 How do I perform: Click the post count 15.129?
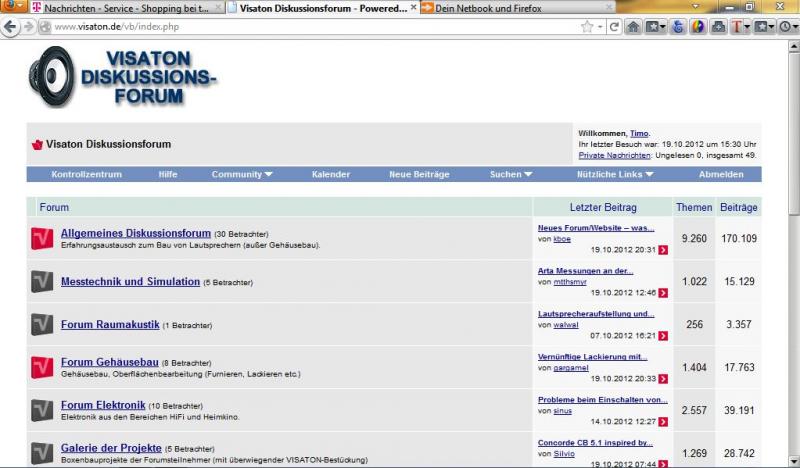(739, 281)
